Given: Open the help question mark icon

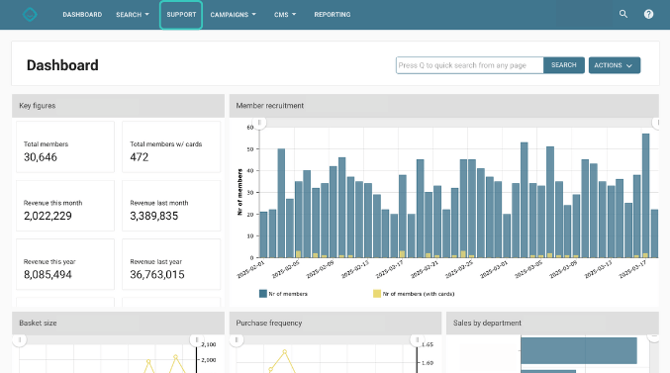Looking at the screenshot, I should tap(648, 15).
